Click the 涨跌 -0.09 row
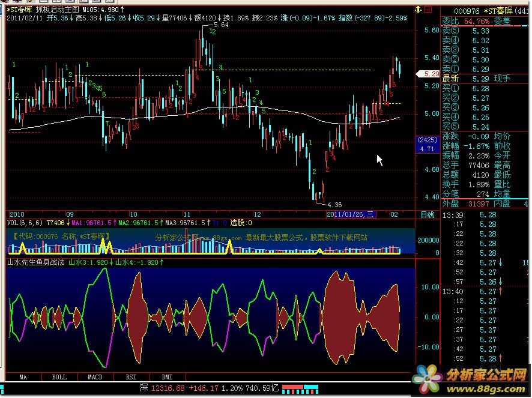 pyautogui.click(x=466, y=137)
